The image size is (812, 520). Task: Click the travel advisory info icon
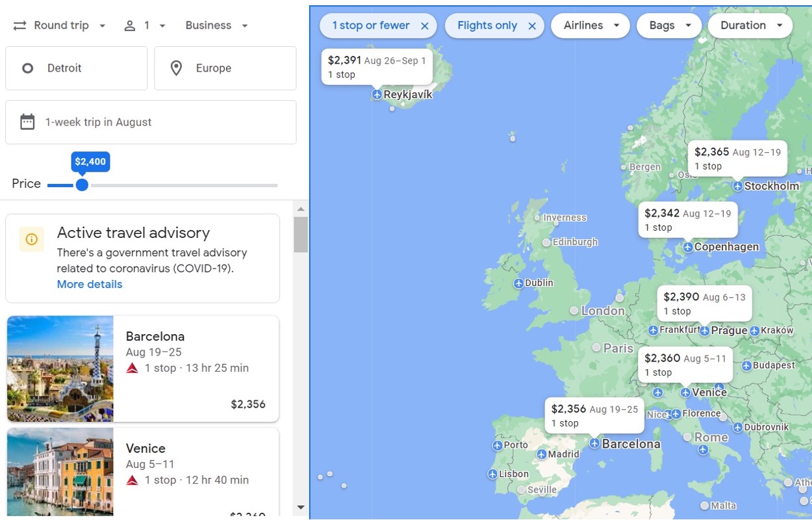(x=31, y=239)
